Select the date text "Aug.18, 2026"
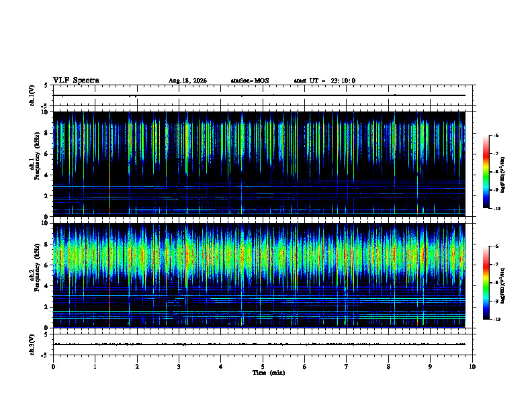This screenshot has height=411, width=532. (x=187, y=81)
